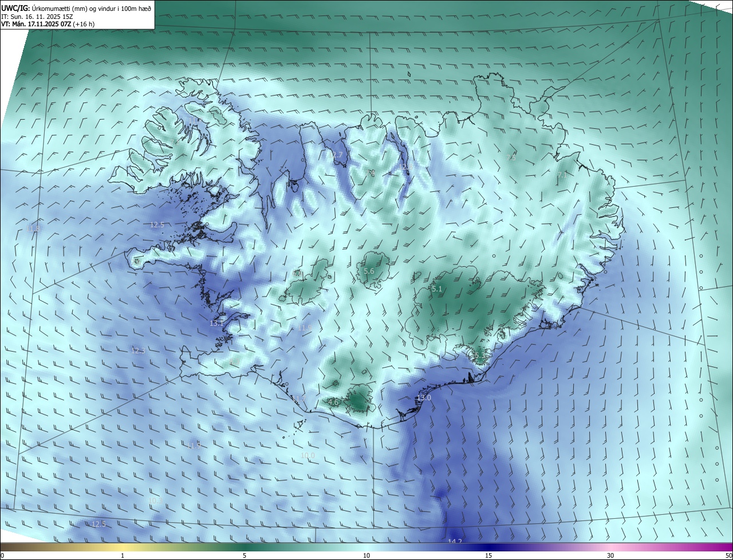Click the 12.7 value on the north coast

336,155
